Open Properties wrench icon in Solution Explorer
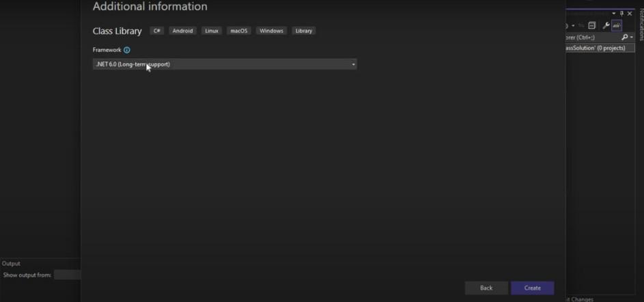644x302 pixels. [x=606, y=25]
